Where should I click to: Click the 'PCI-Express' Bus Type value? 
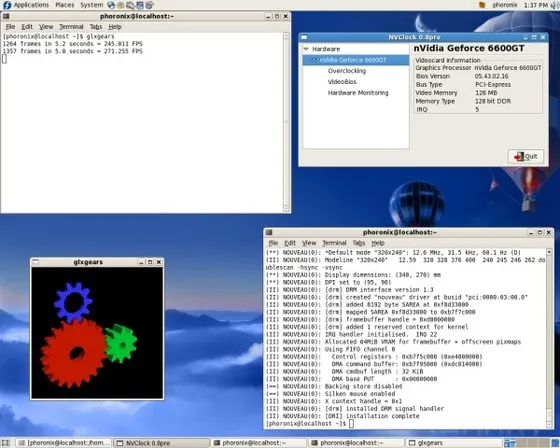(x=493, y=85)
